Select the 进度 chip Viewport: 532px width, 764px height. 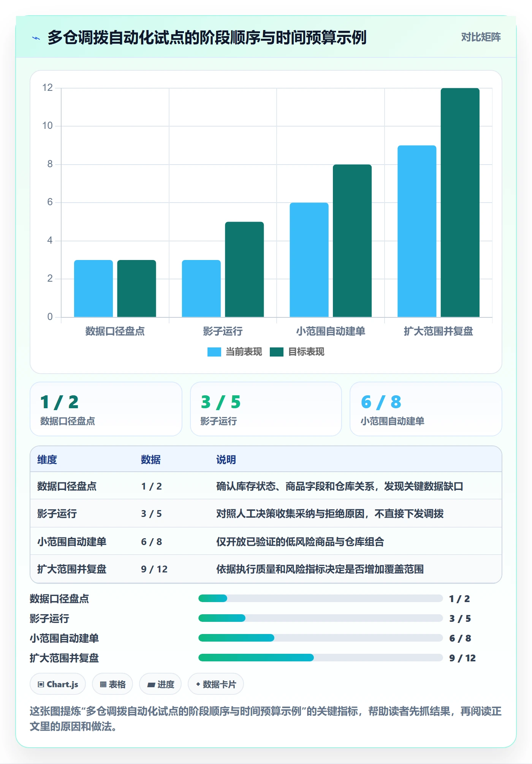(x=160, y=684)
